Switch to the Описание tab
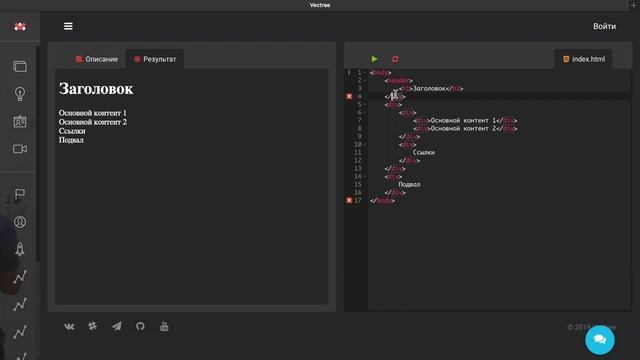The width and height of the screenshot is (640, 360). [97, 59]
